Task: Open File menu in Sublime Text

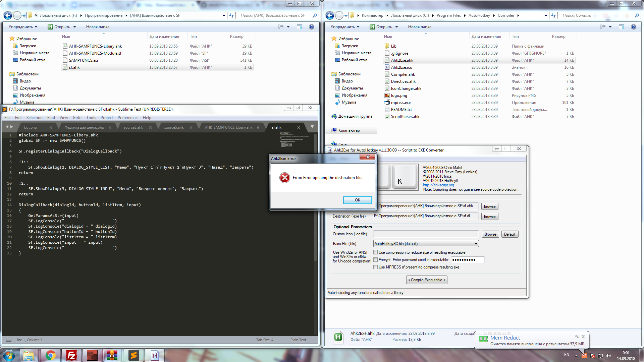Action: click(7, 118)
